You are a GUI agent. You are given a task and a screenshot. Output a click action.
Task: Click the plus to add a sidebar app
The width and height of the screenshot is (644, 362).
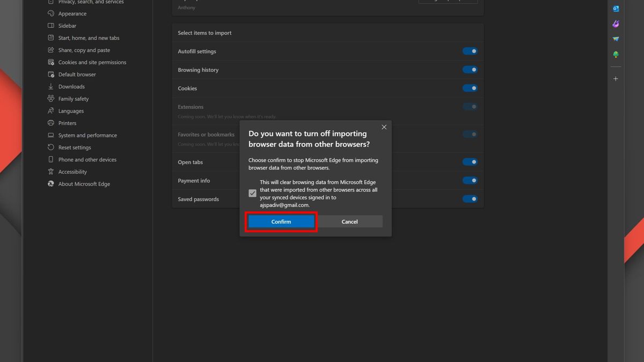(616, 78)
